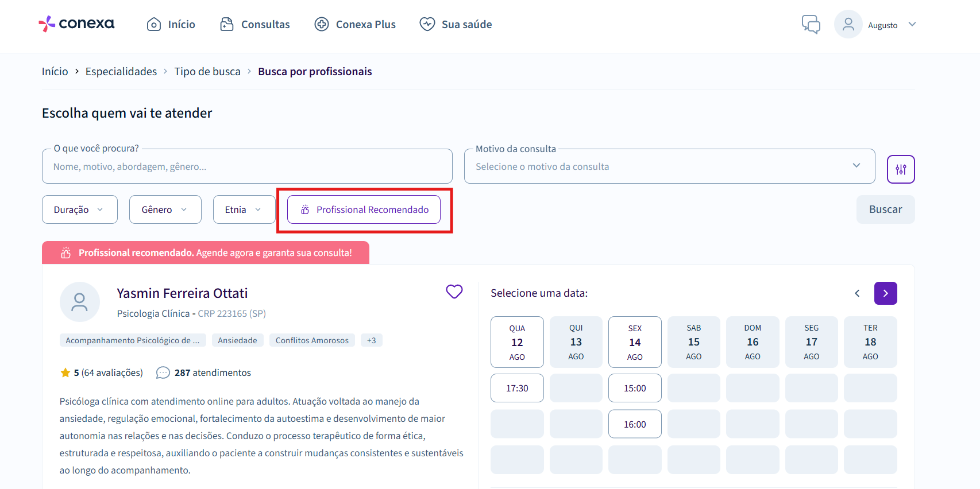Open the Motivo da consulta dropdown
The height and width of the screenshot is (489, 980).
click(x=669, y=166)
